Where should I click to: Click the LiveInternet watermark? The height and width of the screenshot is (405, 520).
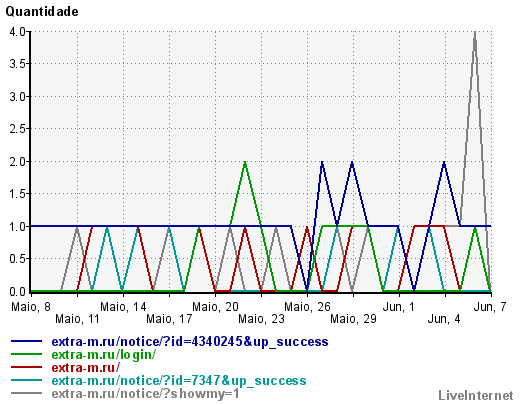(x=476, y=395)
